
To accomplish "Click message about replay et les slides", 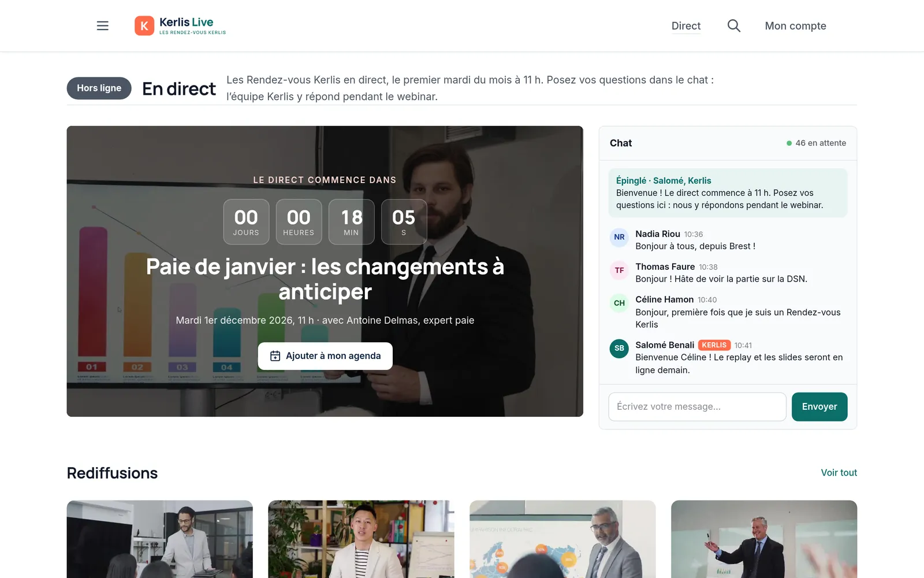I will point(739,364).
